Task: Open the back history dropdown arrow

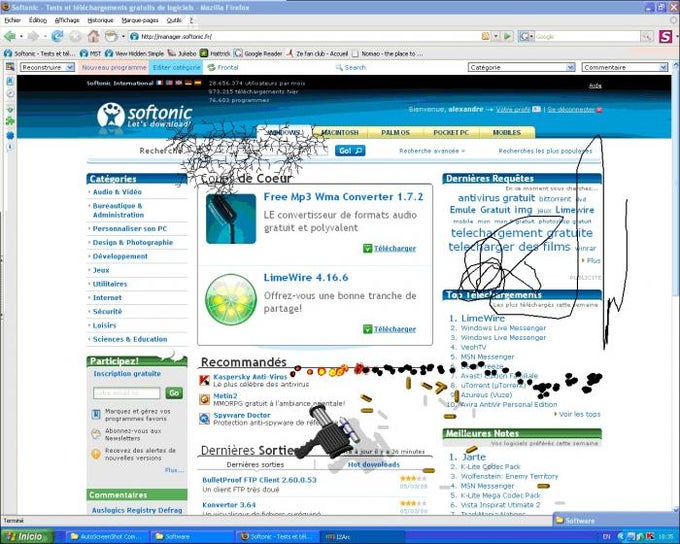Action: pyautogui.click(x=21, y=36)
